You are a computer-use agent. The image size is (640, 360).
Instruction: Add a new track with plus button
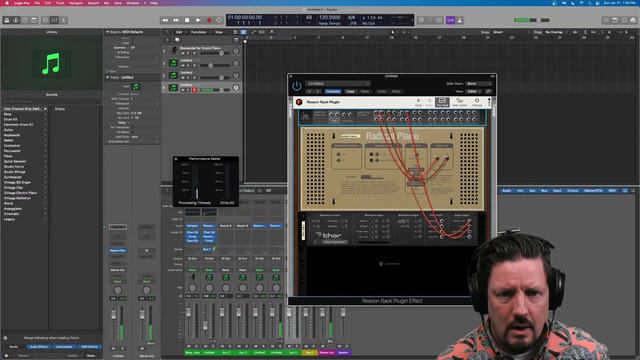pos(167,40)
